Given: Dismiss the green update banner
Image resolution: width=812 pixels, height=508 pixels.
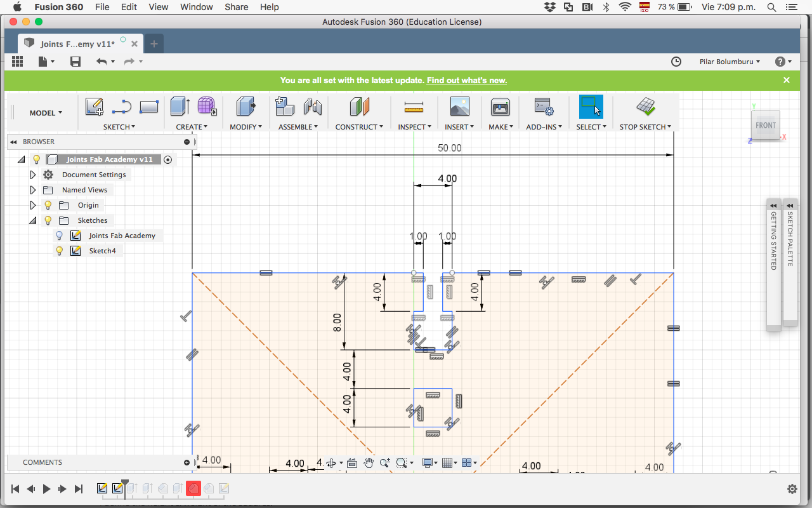Looking at the screenshot, I should tap(787, 80).
